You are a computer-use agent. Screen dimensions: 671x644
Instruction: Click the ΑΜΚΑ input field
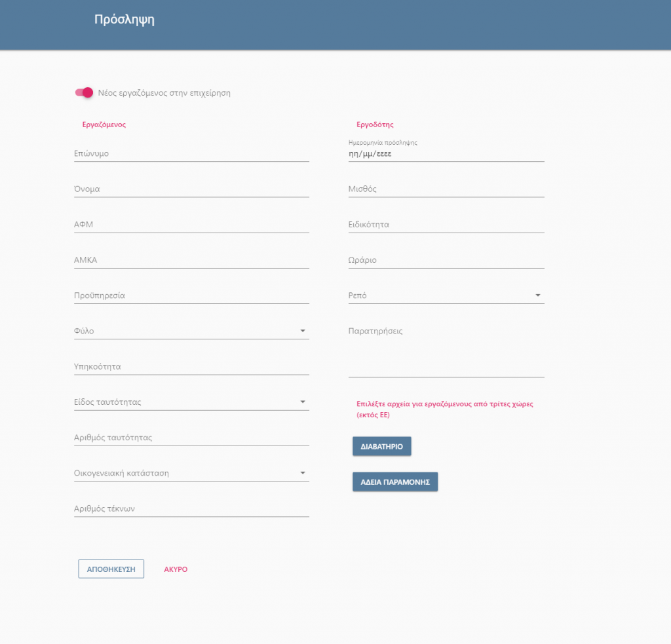[191, 259]
